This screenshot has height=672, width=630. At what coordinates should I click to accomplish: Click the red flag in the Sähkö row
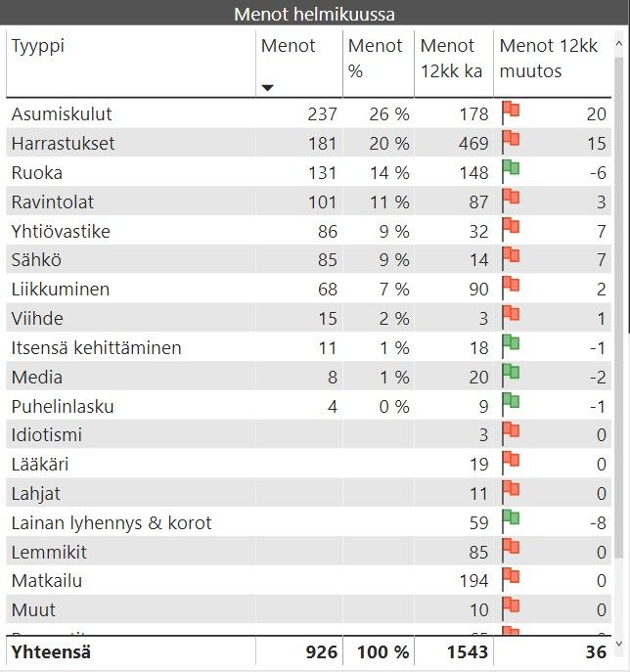510,259
